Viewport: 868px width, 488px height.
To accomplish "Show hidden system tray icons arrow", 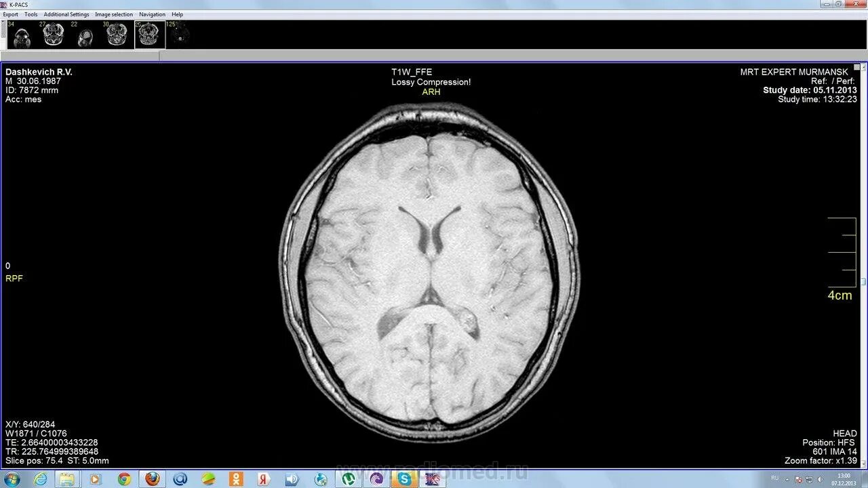I will [x=789, y=479].
